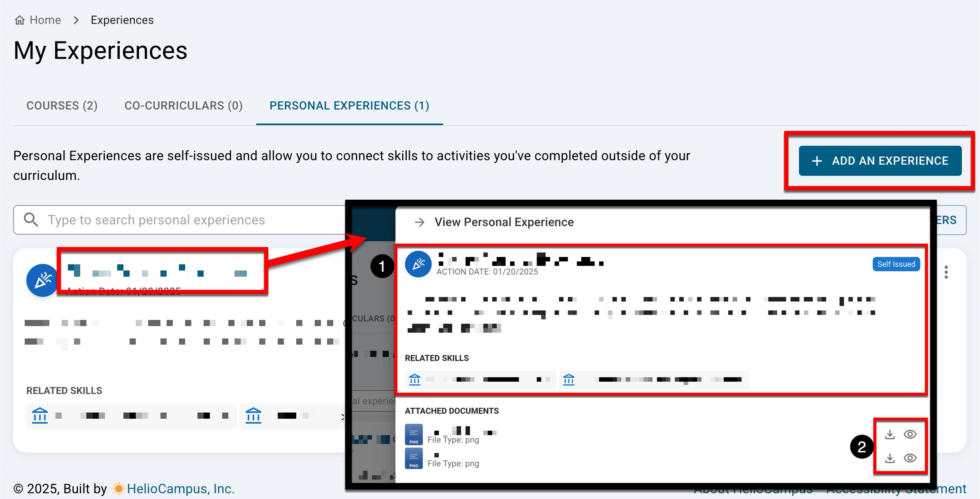Focus the personal experiences search field

185,220
